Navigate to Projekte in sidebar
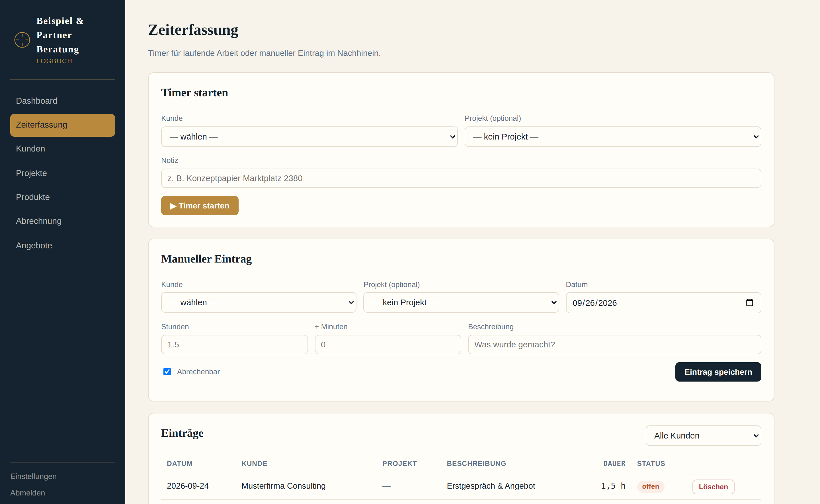This screenshot has height=504, width=820. 63,173
